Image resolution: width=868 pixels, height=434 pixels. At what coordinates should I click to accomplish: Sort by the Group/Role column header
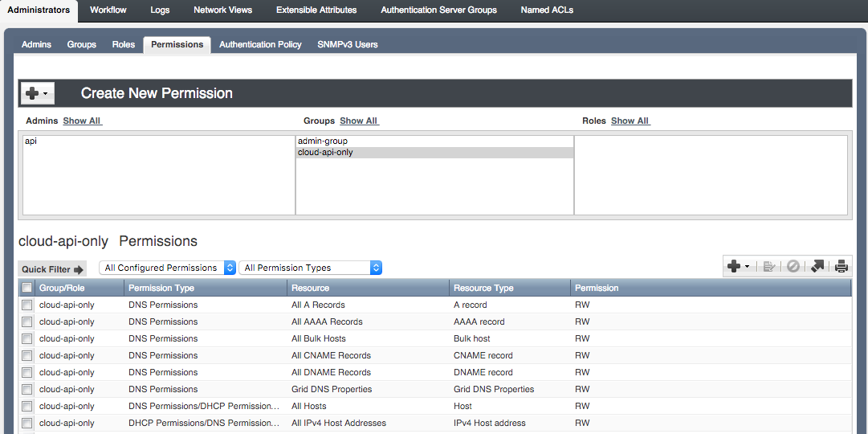[x=79, y=288]
